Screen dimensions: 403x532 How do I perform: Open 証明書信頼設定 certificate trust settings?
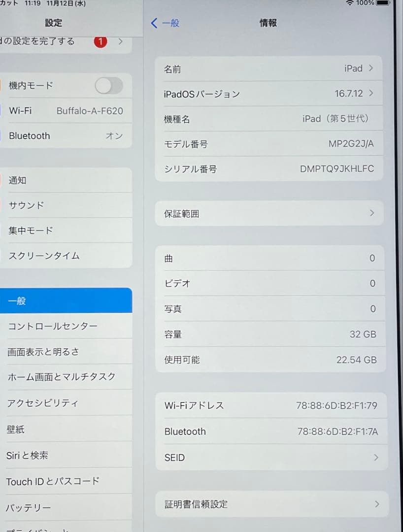pos(271,504)
